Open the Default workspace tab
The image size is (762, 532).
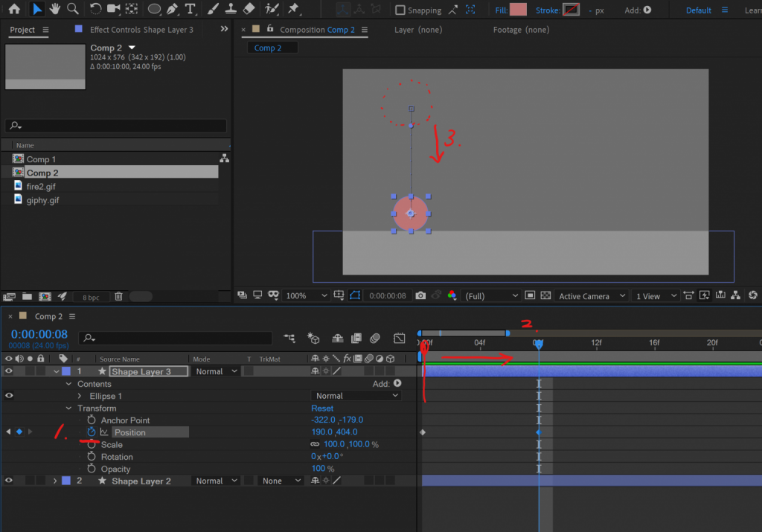[698, 10]
